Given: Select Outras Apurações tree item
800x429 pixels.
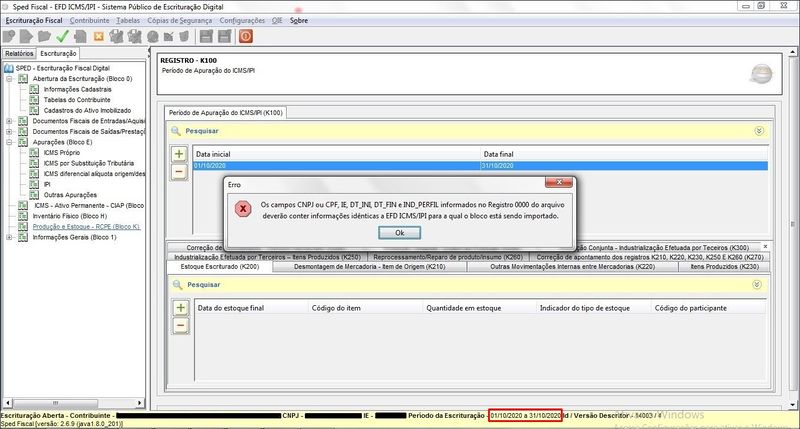Looking at the screenshot, I should click(70, 195).
